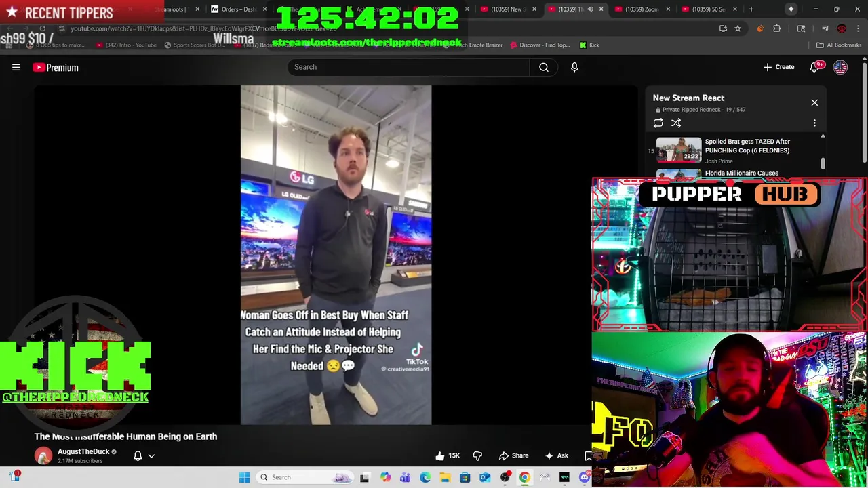Start voice search with microphone icon
The height and width of the screenshot is (488, 868).
(574, 67)
